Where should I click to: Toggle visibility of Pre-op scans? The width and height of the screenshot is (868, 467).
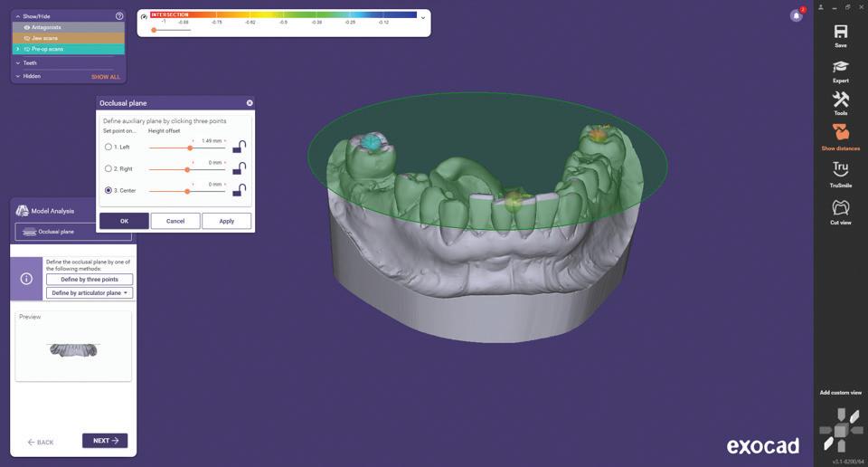point(26,49)
